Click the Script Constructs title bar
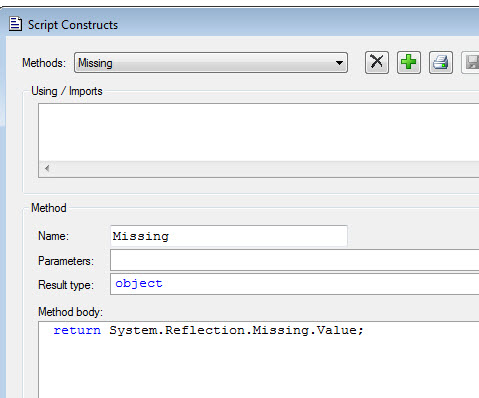 click(243, 25)
